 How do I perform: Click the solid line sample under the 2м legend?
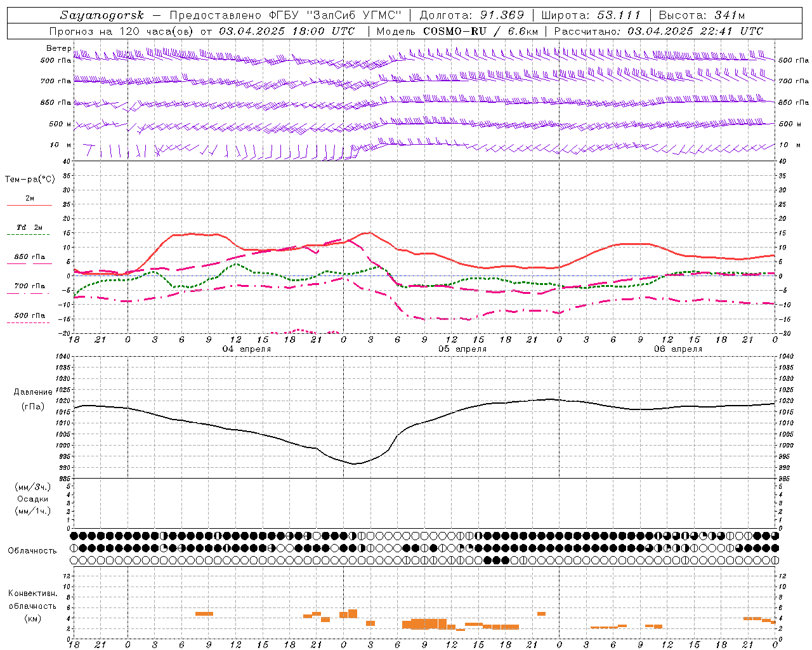29,206
